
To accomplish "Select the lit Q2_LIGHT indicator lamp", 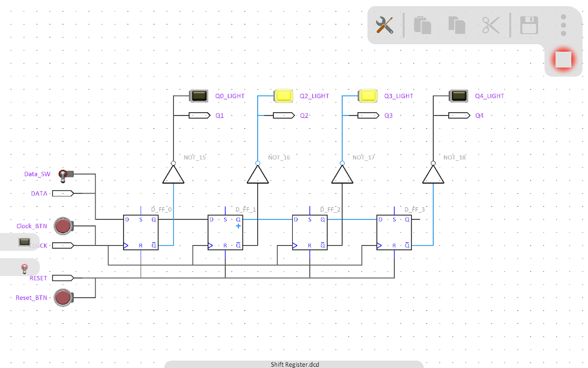I will point(283,96).
